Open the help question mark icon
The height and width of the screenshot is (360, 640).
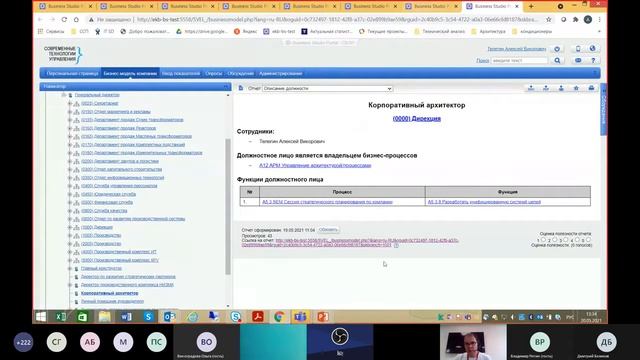click(x=593, y=60)
